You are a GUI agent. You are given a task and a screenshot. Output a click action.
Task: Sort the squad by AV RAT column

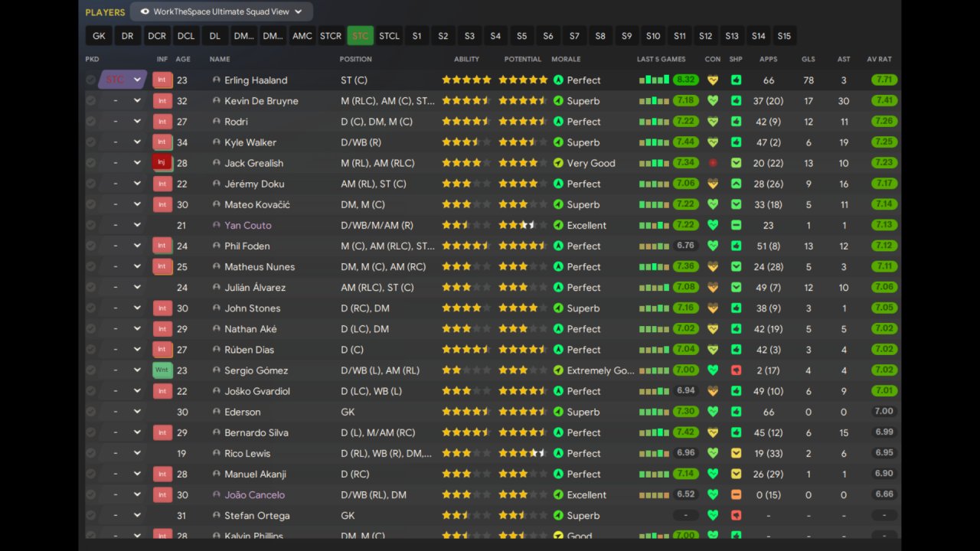(x=879, y=59)
